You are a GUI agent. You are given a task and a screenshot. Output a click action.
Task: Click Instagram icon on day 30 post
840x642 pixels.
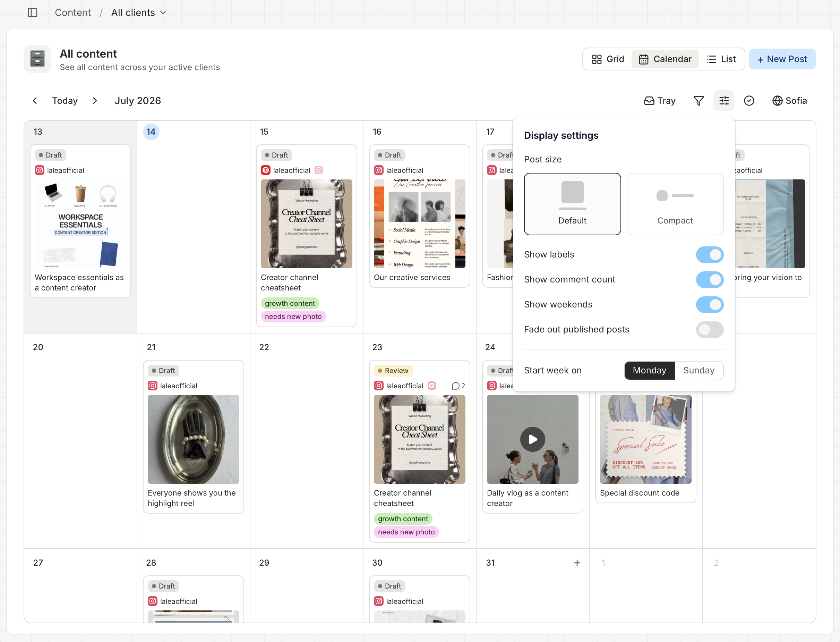(x=378, y=601)
